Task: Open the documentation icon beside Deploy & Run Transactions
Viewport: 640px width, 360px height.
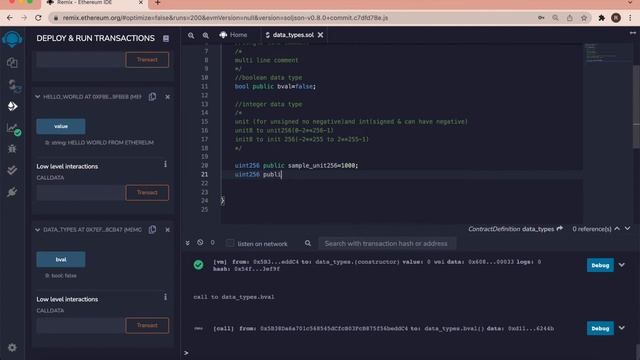Action: click(x=166, y=38)
